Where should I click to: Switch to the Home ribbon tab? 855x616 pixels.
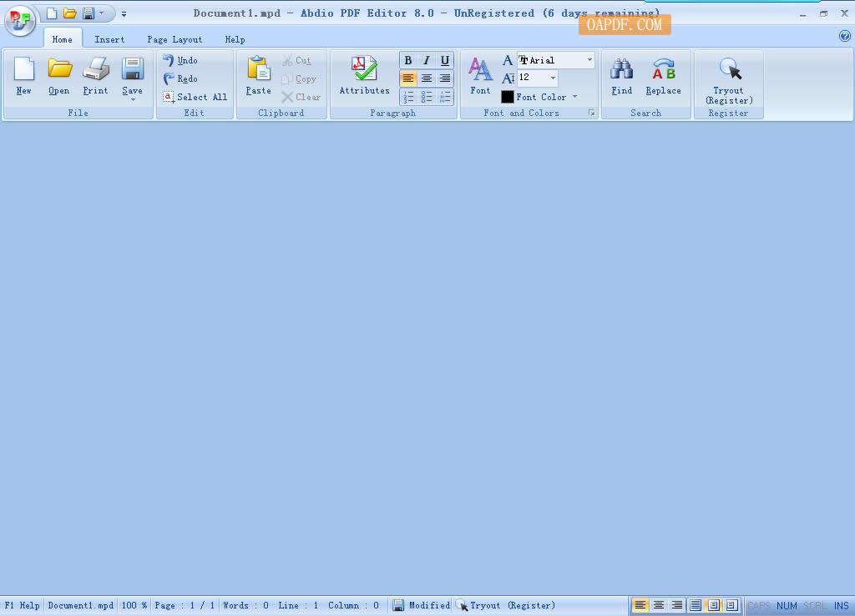[62, 39]
